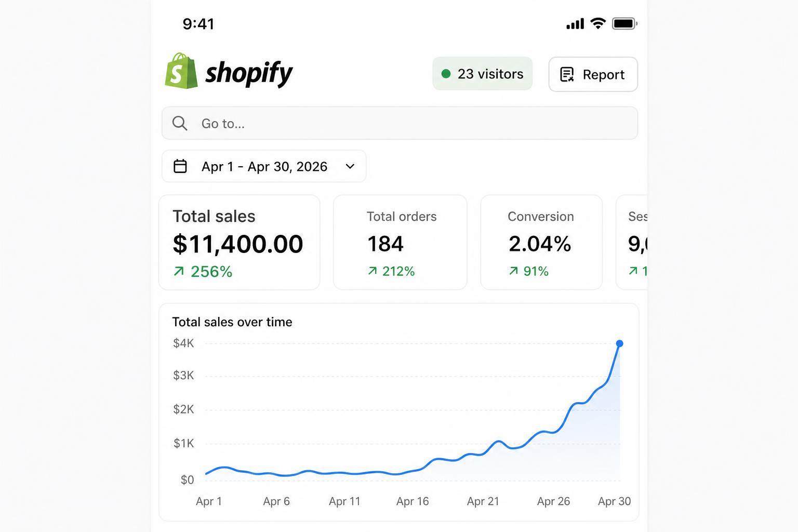Focus the Go to... search field
This screenshot has height=532, width=798.
point(400,123)
